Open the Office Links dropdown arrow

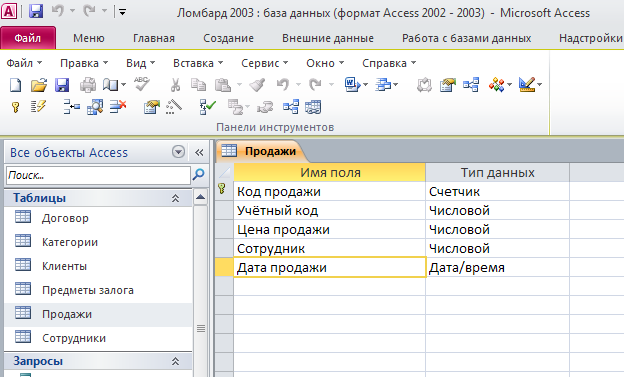click(x=365, y=85)
